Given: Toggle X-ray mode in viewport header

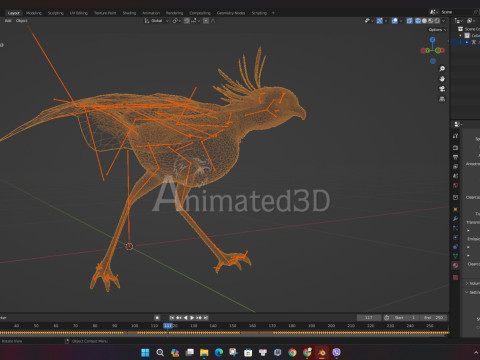Looking at the screenshot, I should click(410, 21).
